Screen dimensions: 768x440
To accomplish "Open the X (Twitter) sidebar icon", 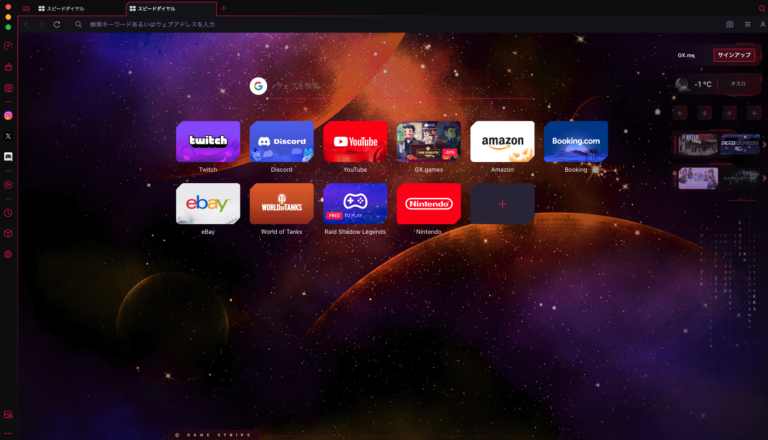I will 8,135.
